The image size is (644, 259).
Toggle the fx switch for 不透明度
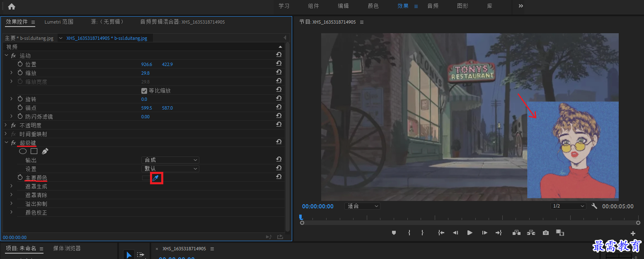pos(14,125)
